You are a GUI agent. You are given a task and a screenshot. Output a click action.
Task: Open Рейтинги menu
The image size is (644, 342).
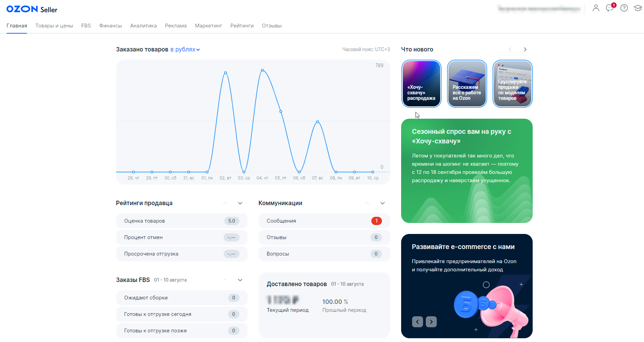(242, 26)
